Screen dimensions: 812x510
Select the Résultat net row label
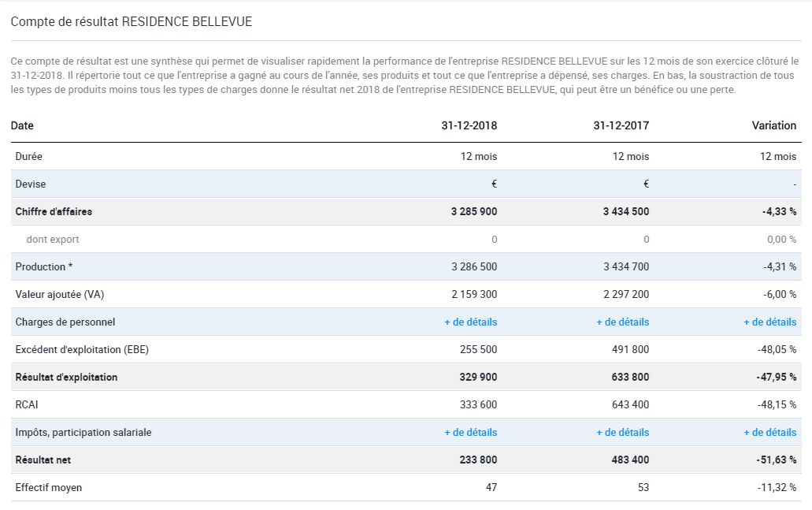point(43,460)
